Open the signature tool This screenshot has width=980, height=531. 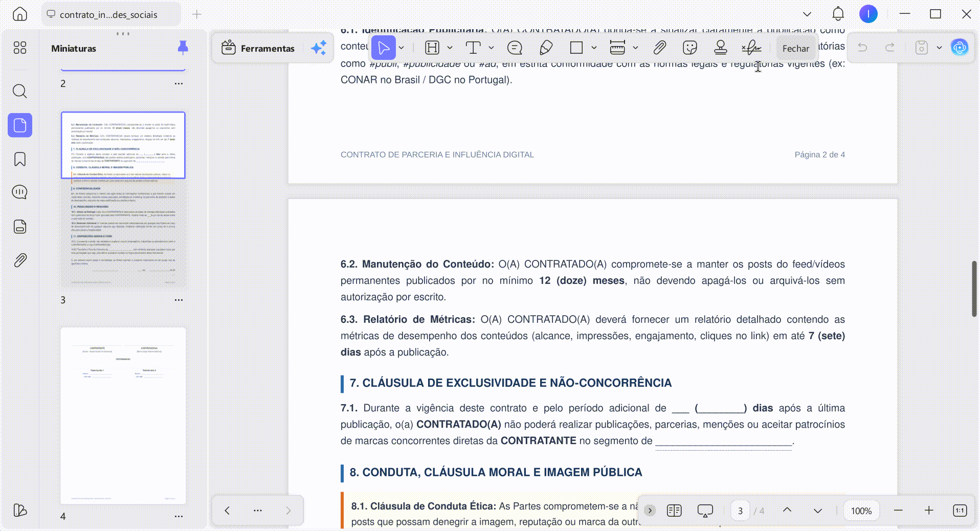tap(751, 48)
